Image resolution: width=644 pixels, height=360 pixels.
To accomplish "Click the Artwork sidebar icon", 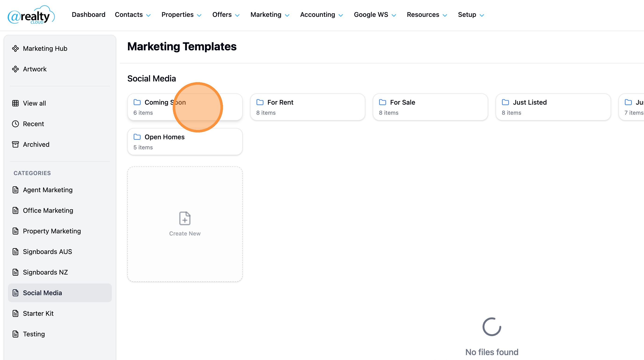I will pos(15,69).
